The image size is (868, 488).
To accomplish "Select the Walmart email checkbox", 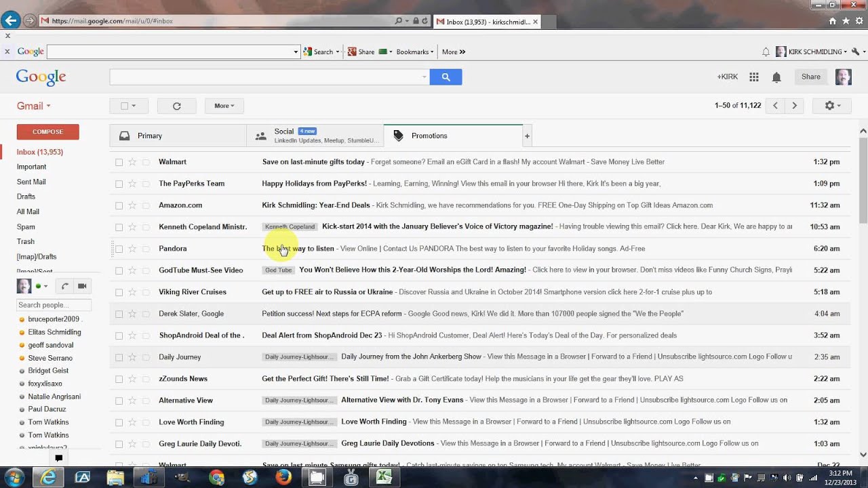I will point(119,162).
